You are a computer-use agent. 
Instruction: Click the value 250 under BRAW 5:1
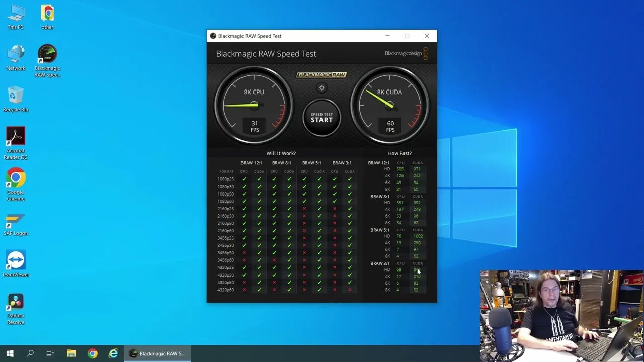click(x=417, y=243)
